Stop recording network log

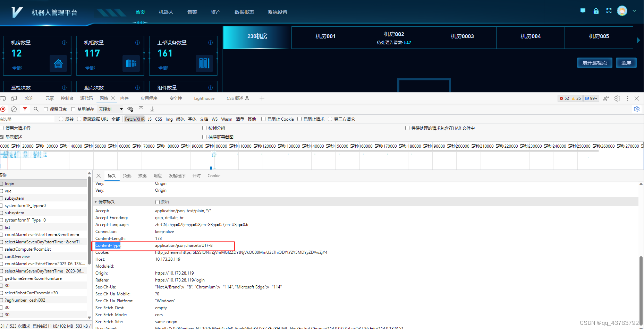pyautogui.click(x=3, y=109)
